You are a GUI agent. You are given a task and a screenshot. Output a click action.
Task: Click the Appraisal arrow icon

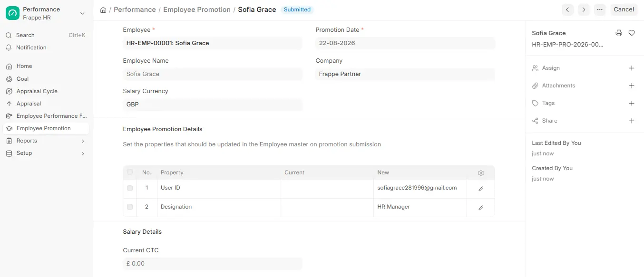[9, 104]
